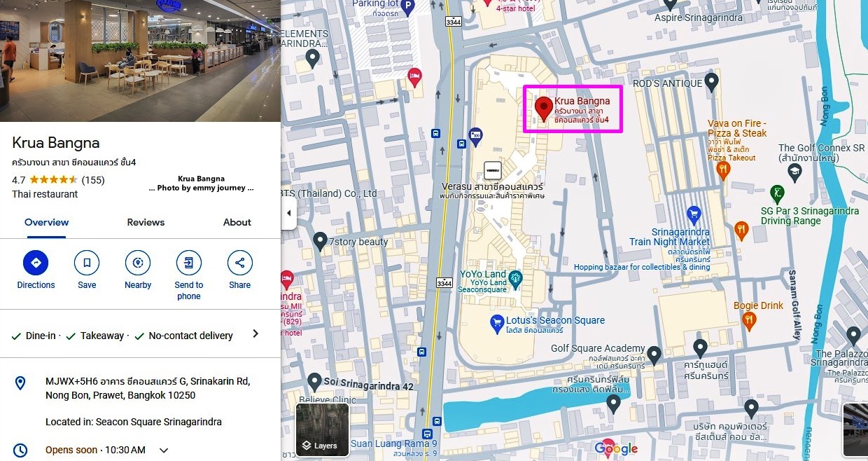868x461 pixels.
Task: Click the Directions icon button
Action: [x=36, y=263]
